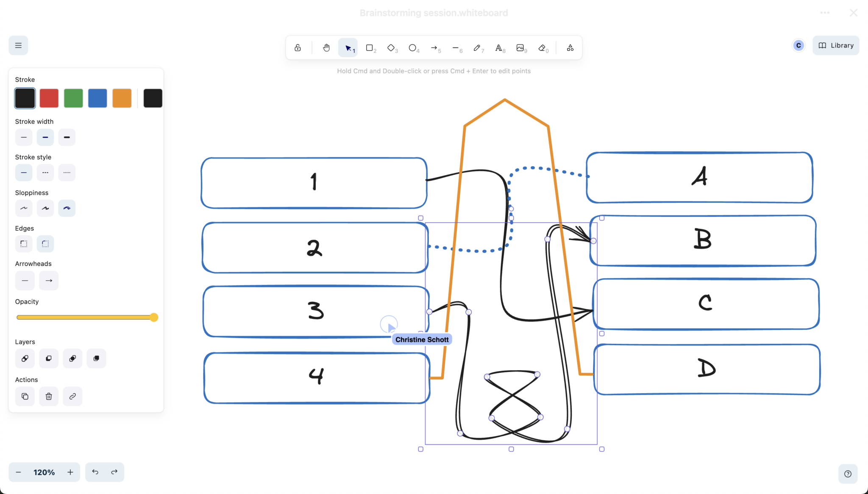This screenshot has height=494, width=868.
Task: Toggle the lock to keep selected tool active
Action: tap(298, 47)
